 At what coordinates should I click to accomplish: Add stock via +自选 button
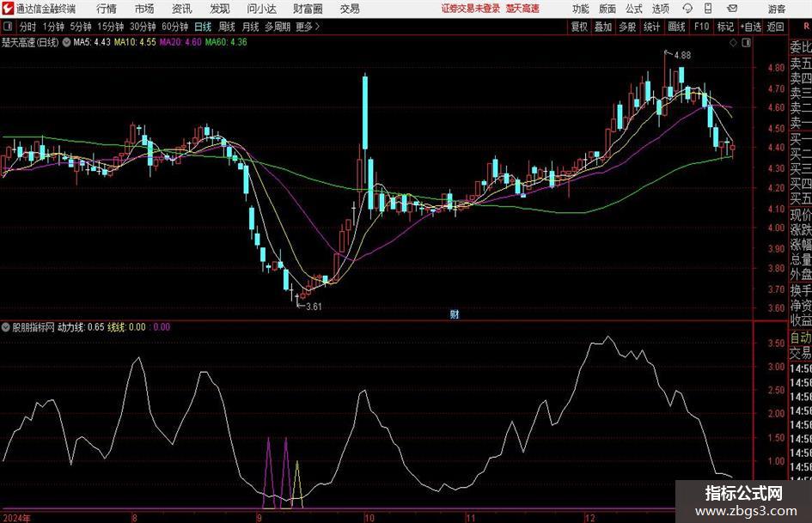coord(751,27)
